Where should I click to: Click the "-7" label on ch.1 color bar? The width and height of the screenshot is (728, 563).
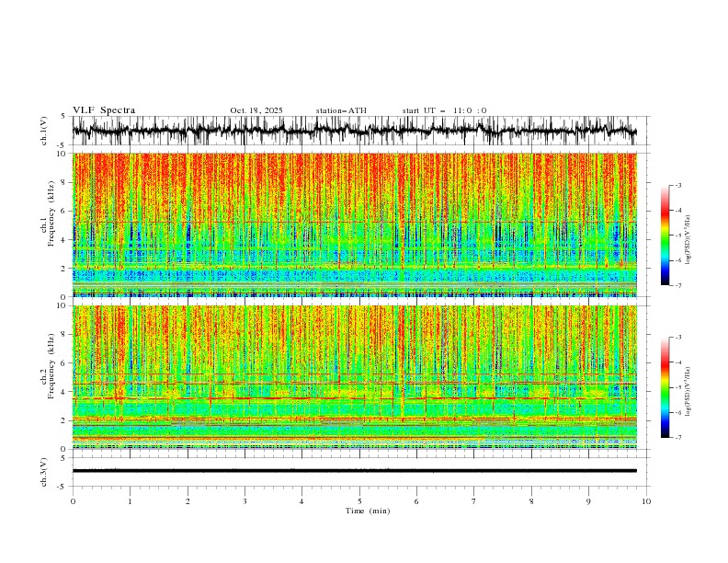click(677, 285)
